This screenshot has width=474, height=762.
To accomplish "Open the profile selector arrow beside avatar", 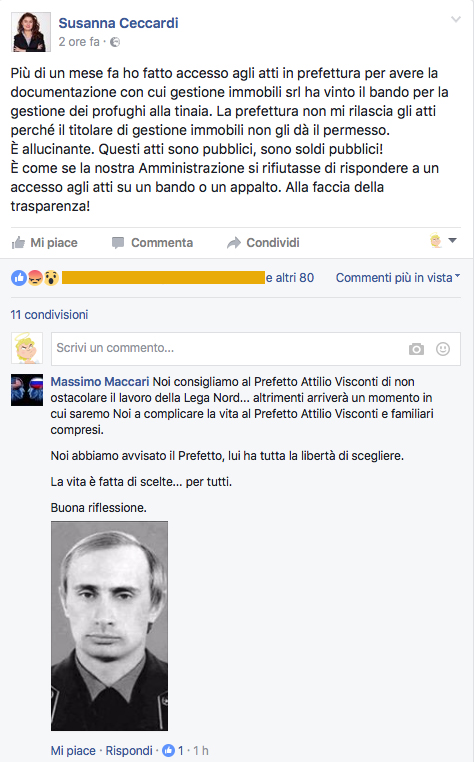I will pos(452,241).
